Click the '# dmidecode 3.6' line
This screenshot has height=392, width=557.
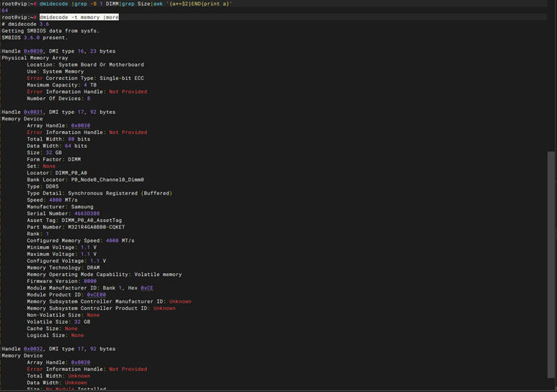pos(25,24)
